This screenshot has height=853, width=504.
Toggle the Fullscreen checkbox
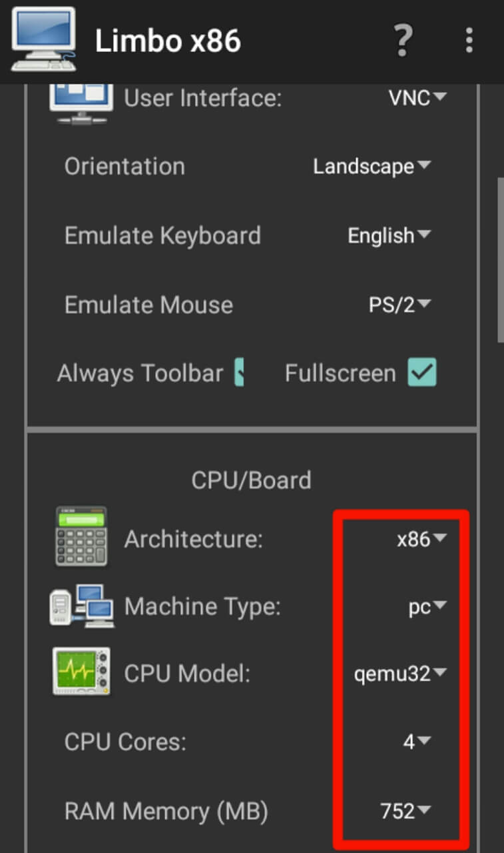(422, 373)
